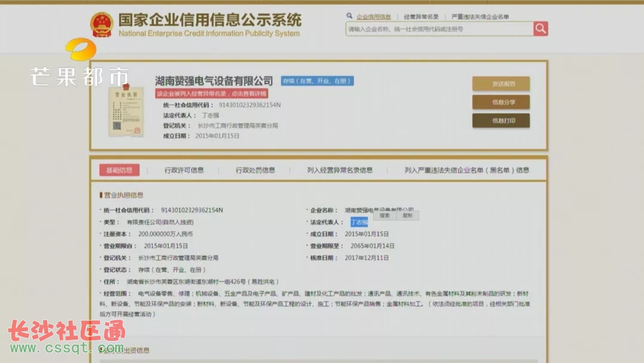Open the business license thumbnail image

tap(126, 110)
